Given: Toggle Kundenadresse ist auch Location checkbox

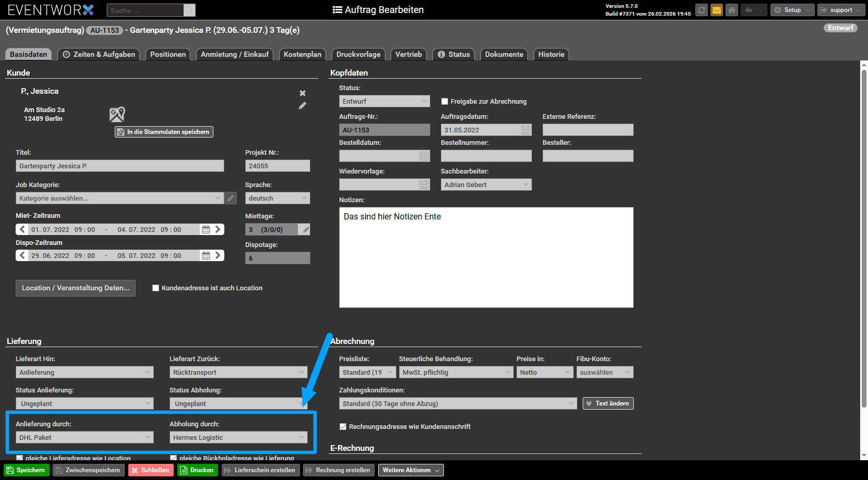Looking at the screenshot, I should click(155, 288).
